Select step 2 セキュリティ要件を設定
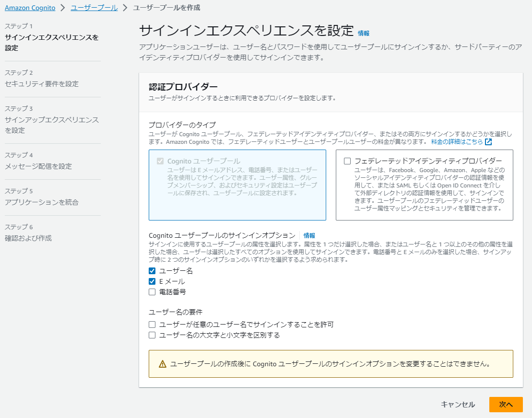532x418 pixels. click(41, 84)
